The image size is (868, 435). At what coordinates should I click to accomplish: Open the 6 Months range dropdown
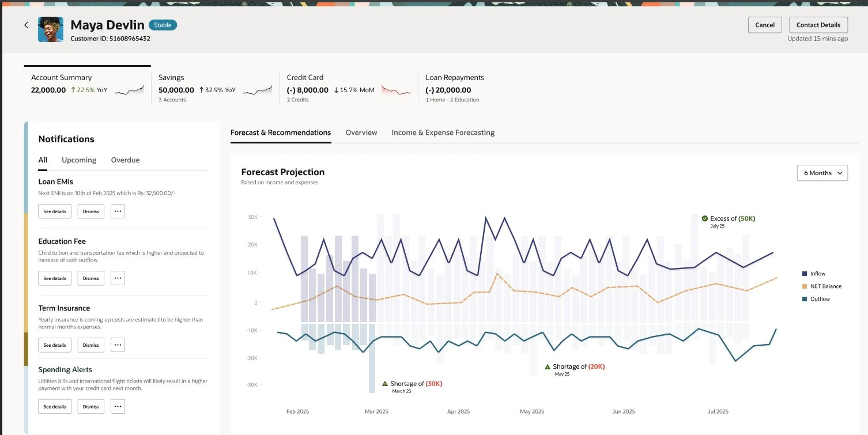822,173
